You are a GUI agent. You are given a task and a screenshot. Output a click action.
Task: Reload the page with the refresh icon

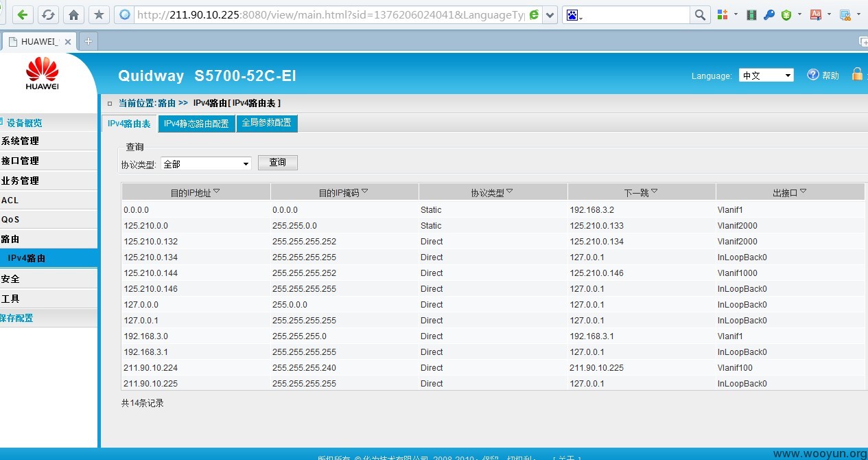coord(48,14)
